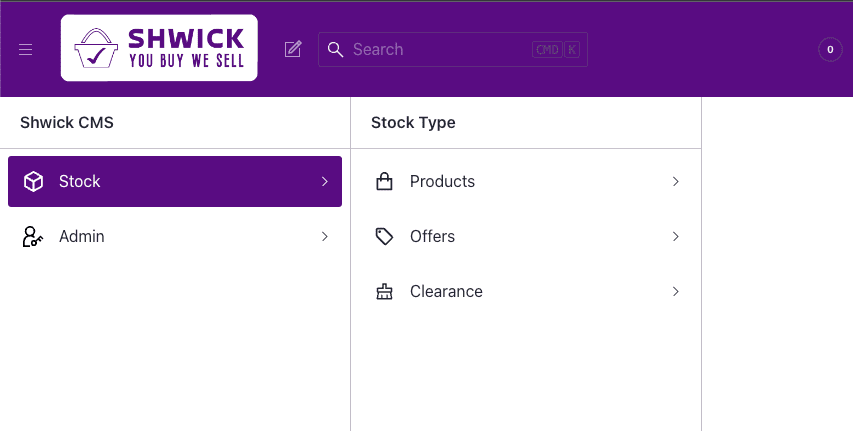
Task: Click the Products shopping bag icon
Action: tap(384, 181)
